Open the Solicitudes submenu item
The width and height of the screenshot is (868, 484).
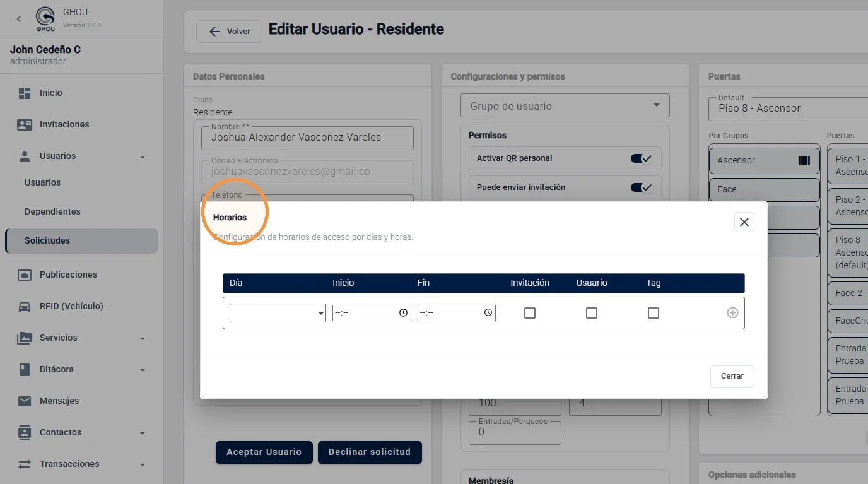81,240
